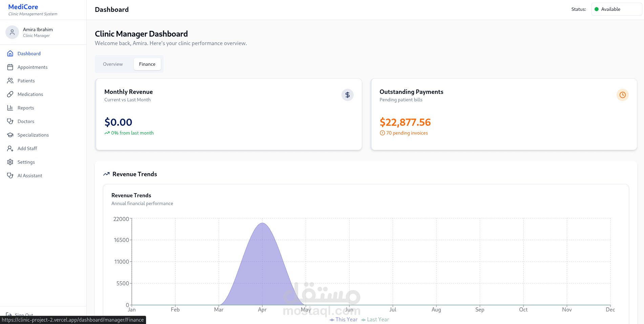Image resolution: width=644 pixels, height=324 pixels.
Task: Click the Appointments calendar icon
Action: point(10,67)
